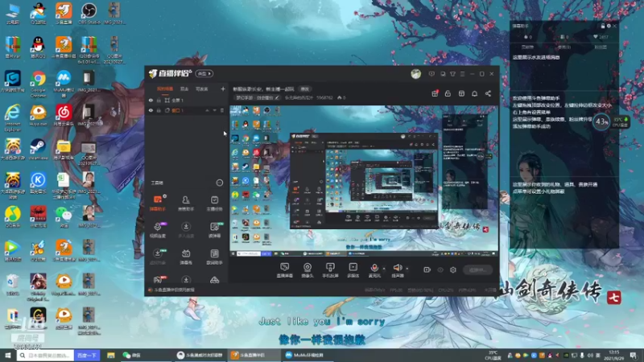Open the middle tool in the toolbox's second row
644x362 pixels.
click(x=186, y=230)
